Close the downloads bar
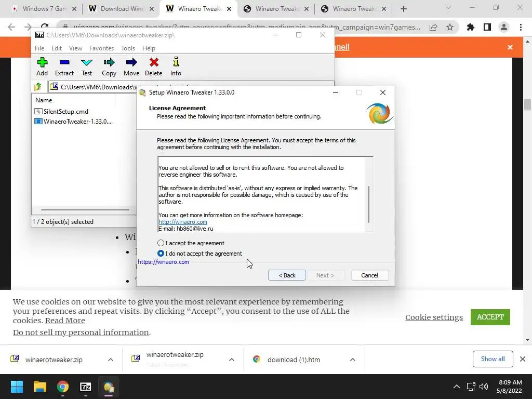Viewport: 532px width, 399px height. pyautogui.click(x=523, y=359)
